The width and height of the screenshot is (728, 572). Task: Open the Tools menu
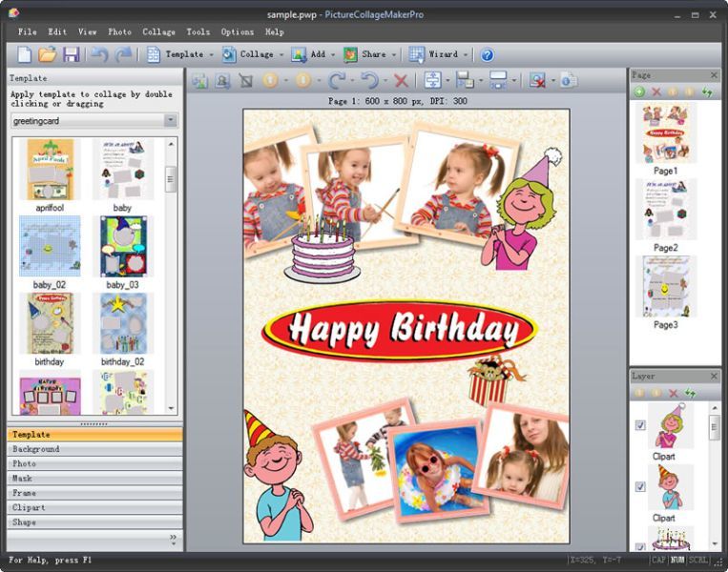198,31
